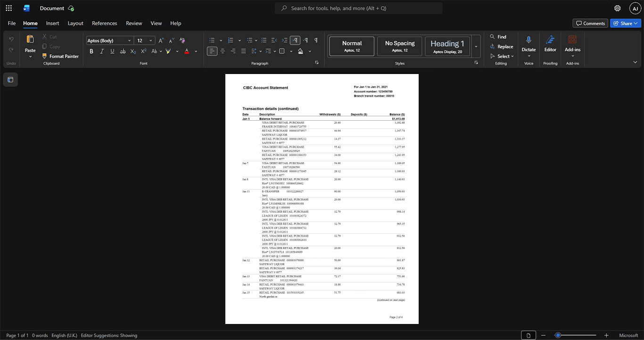
Task: Collapse the ribbon chevron
Action: 635,62
